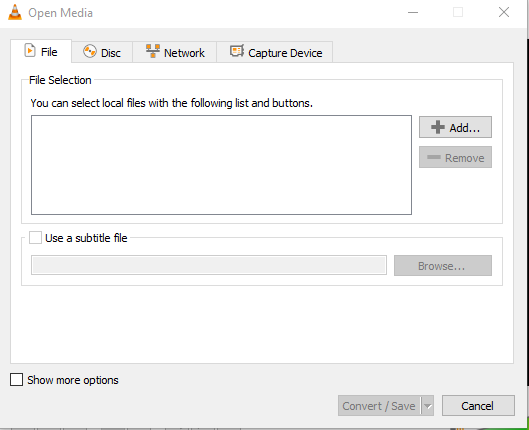Tick the Show more options checkbox

point(16,380)
